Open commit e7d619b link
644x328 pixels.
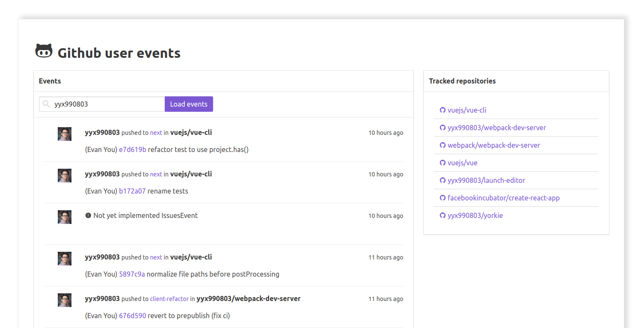[133, 149]
